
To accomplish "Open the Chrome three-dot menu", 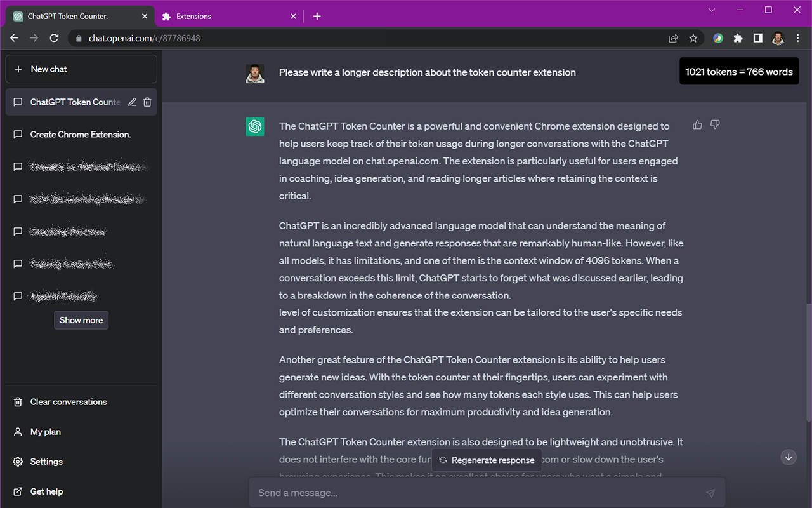I will point(798,38).
